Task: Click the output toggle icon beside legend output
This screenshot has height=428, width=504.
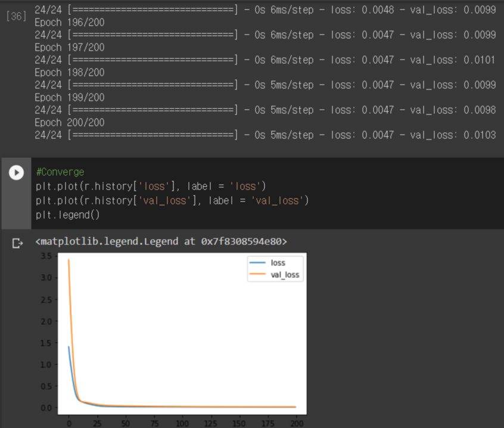Action: pos(17,243)
